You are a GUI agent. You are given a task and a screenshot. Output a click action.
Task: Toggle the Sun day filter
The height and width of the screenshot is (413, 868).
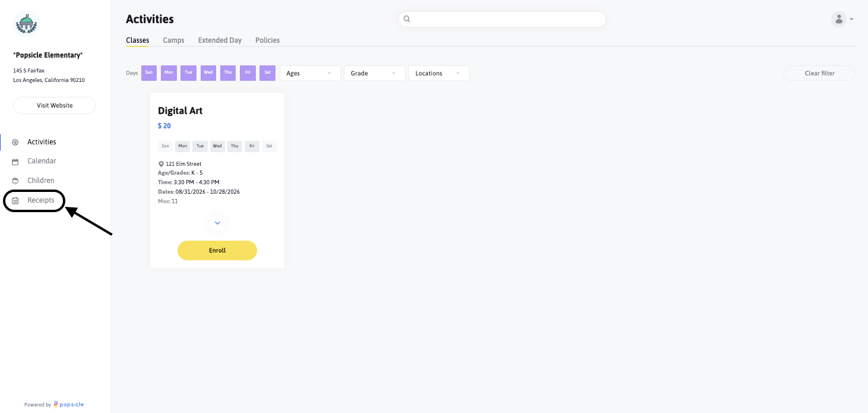149,73
